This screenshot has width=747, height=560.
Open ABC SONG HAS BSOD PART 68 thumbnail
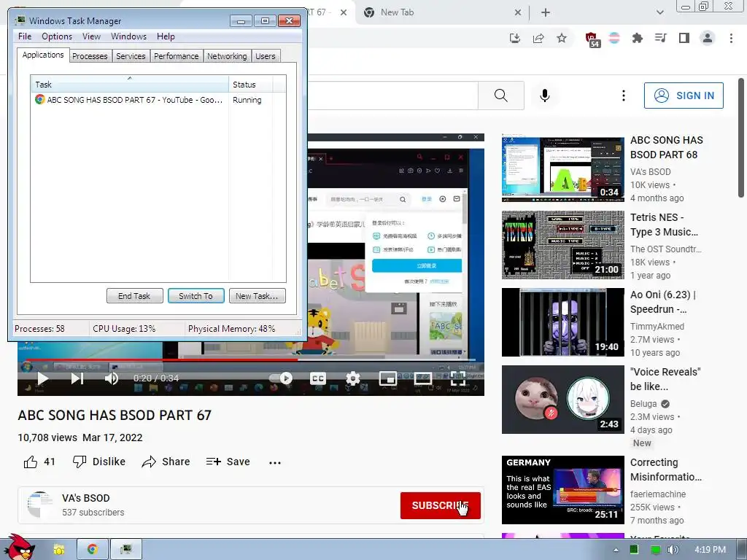click(x=562, y=168)
